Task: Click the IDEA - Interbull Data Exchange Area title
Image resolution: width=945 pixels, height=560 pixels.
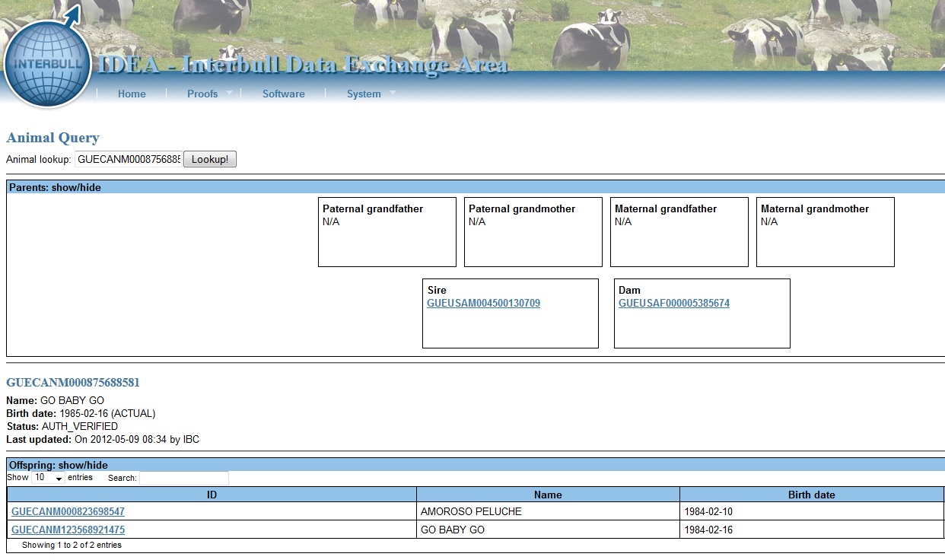Action: point(303,65)
